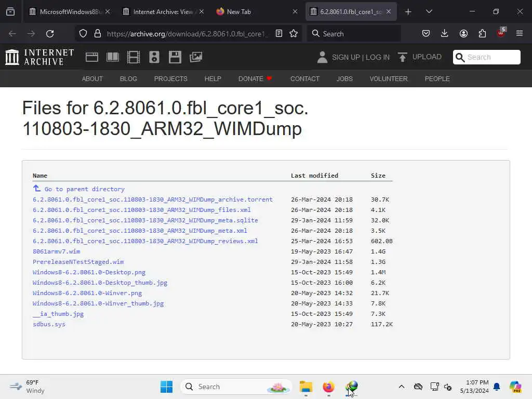The width and height of the screenshot is (532, 399).
Task: Open the PEOPLE menu item
Action: [437, 79]
